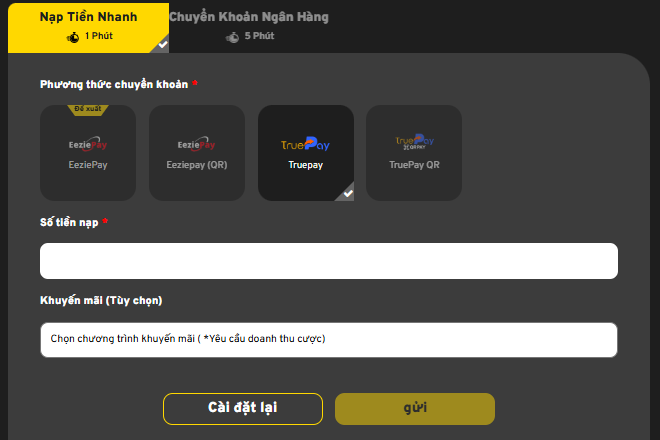Click the Eeziepay (QR) logo icon
Screen dimensions: 660x440
click(x=197, y=144)
